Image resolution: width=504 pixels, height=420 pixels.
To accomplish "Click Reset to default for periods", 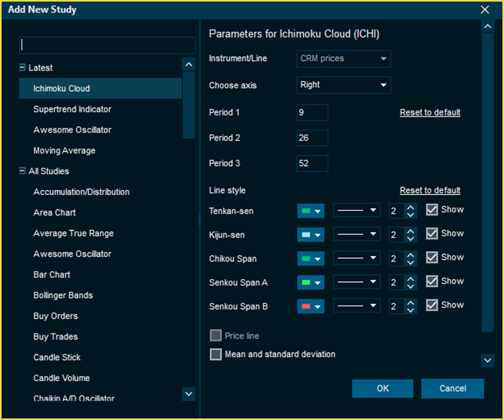I will tap(430, 112).
